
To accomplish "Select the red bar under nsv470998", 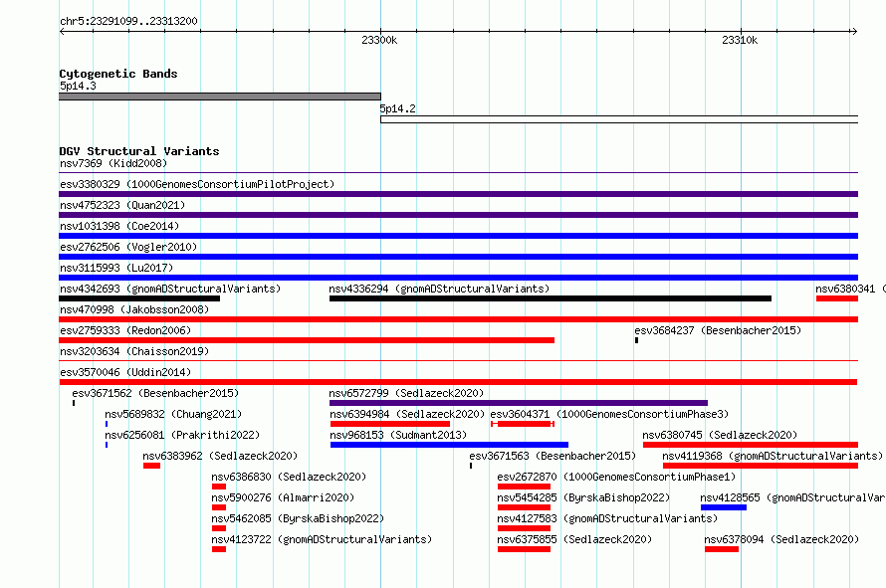I will pos(458,319).
